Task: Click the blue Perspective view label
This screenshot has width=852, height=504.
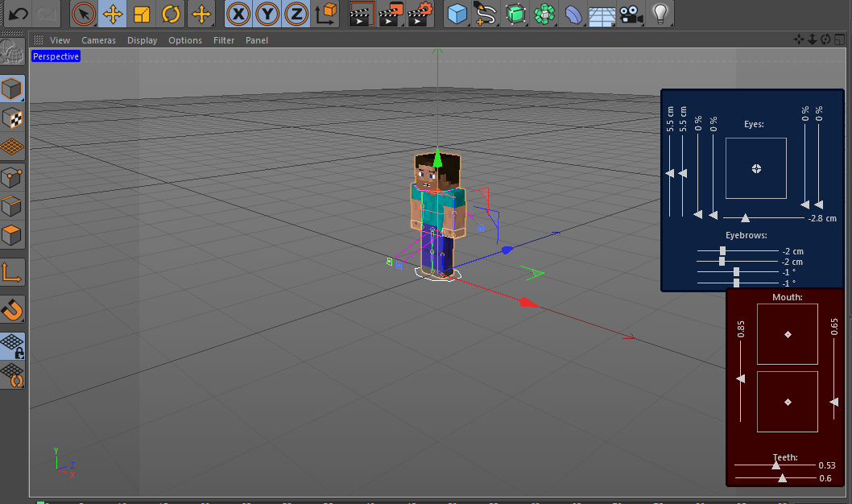Action: click(56, 56)
